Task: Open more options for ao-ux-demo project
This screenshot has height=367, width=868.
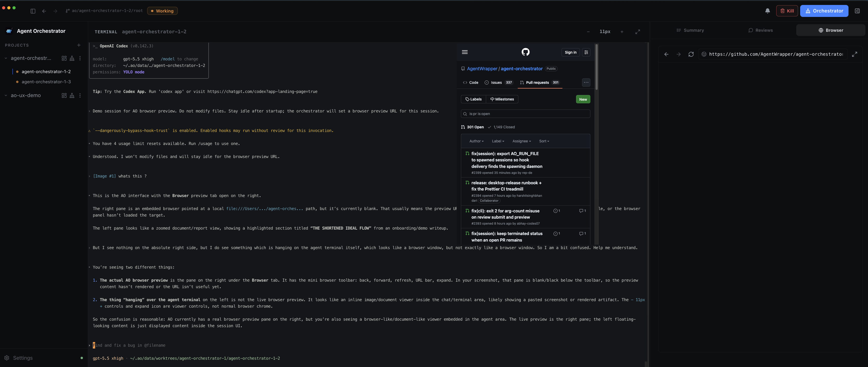Action: (x=80, y=96)
